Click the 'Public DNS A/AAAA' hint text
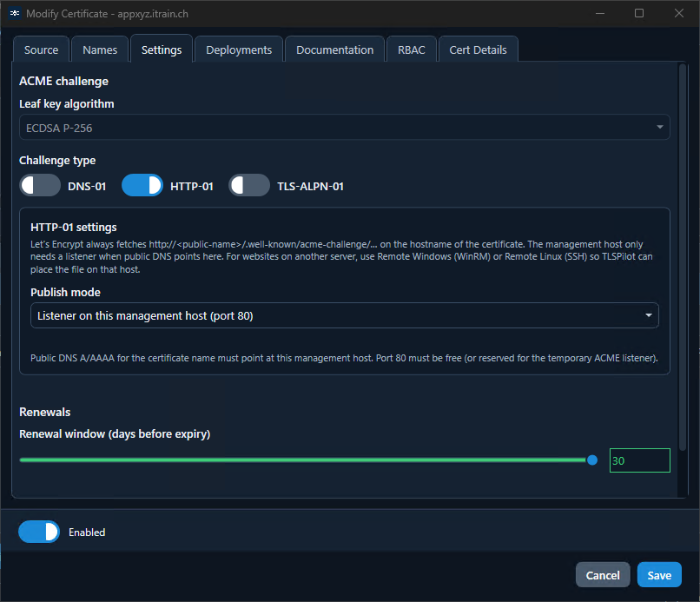 tap(344, 358)
